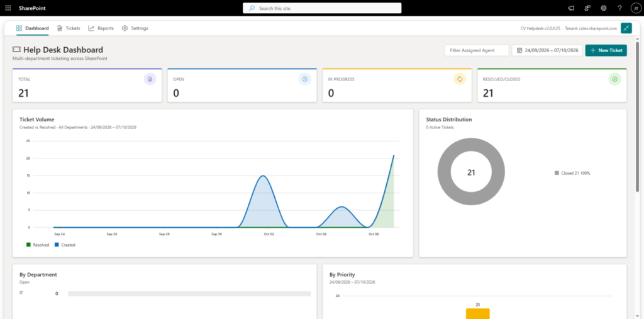Image resolution: width=644 pixels, height=319 pixels.
Task: Click the gray donut chart ring
Action: pos(444,172)
